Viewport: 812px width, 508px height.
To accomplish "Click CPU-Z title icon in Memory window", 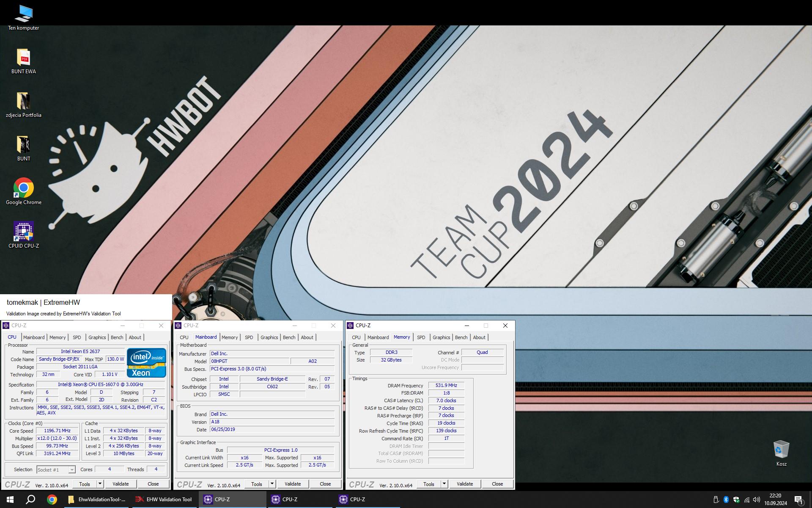I will pos(350,326).
